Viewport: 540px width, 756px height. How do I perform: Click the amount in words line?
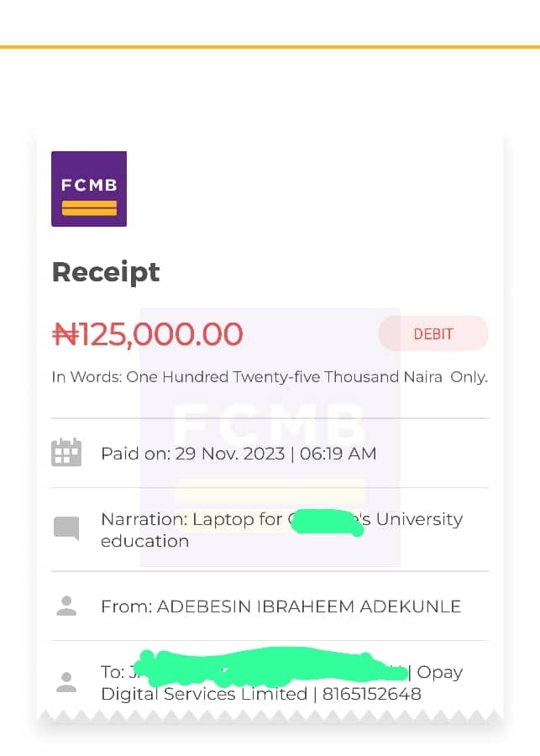(269, 377)
